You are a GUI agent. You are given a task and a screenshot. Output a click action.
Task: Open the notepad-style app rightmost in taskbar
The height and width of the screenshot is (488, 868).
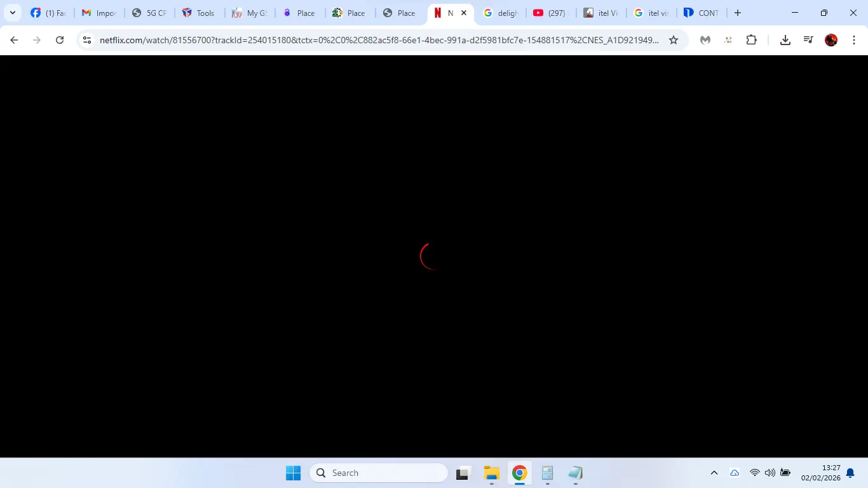(576, 473)
